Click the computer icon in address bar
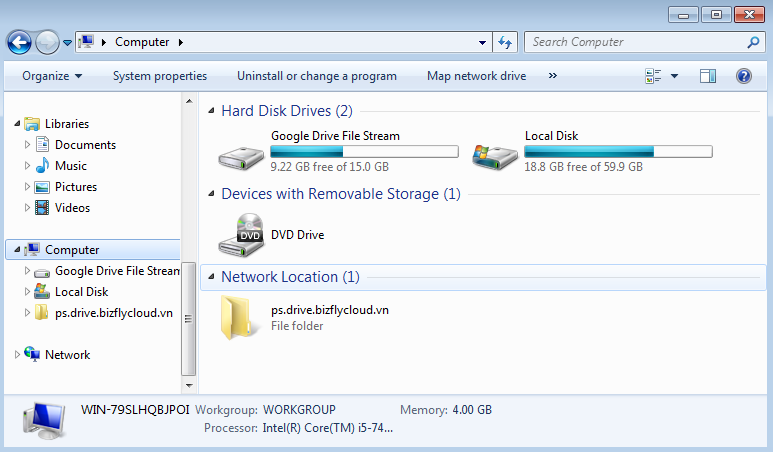This screenshot has height=452, width=773. point(86,42)
